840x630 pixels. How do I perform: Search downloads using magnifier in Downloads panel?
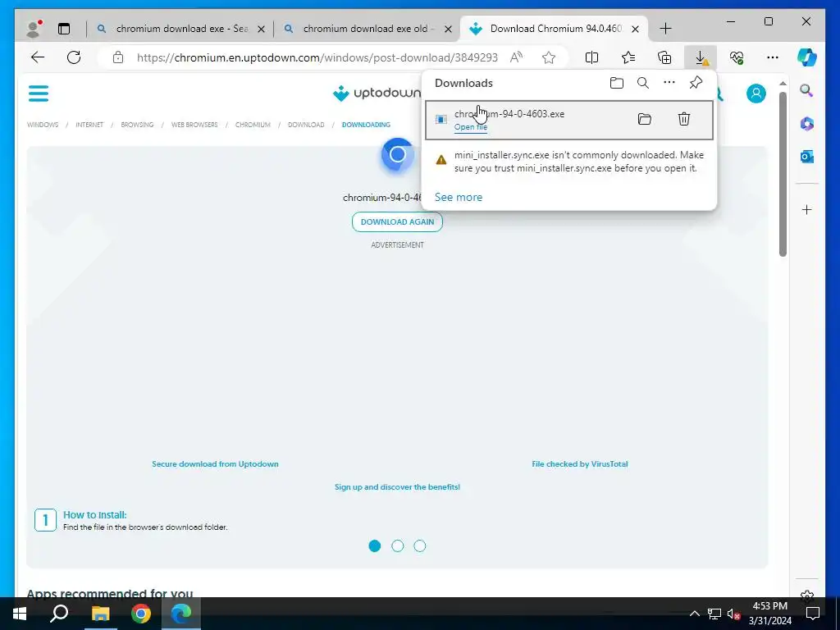643,83
